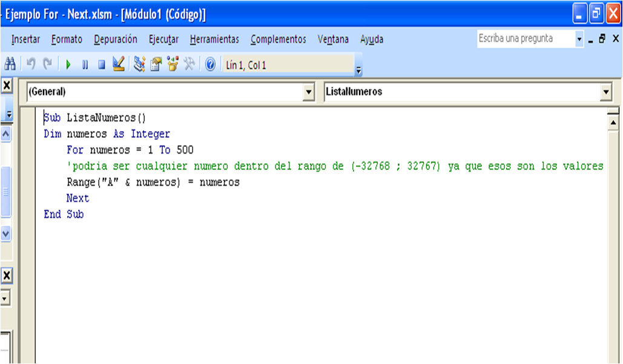This screenshot has height=364, width=623.
Task: Stop execution with the Reset icon
Action: tap(102, 65)
